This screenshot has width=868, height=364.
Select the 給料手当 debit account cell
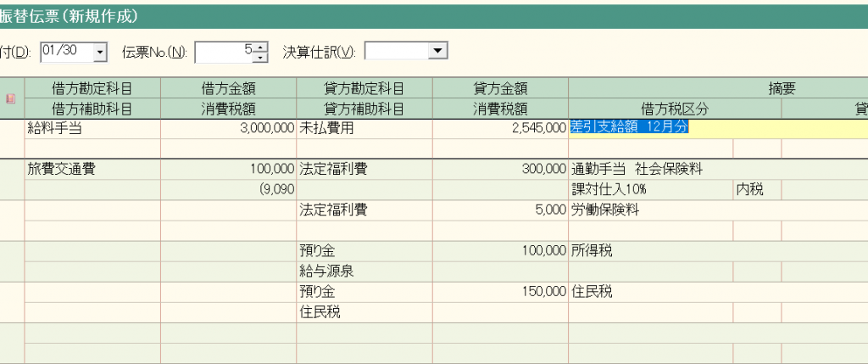coord(92,128)
